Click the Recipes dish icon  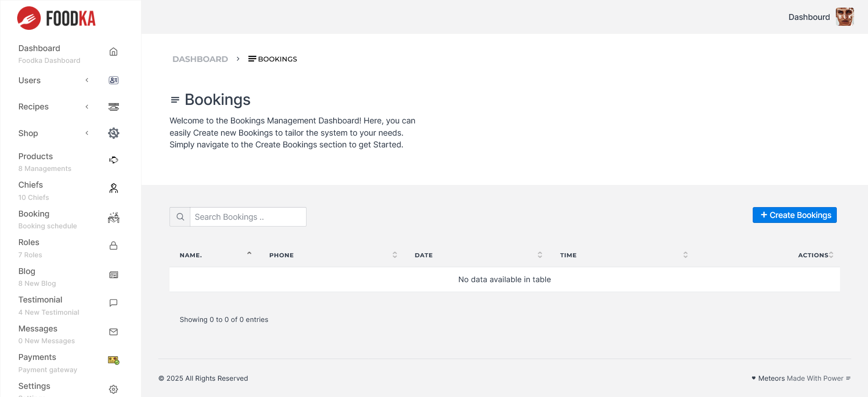113,107
